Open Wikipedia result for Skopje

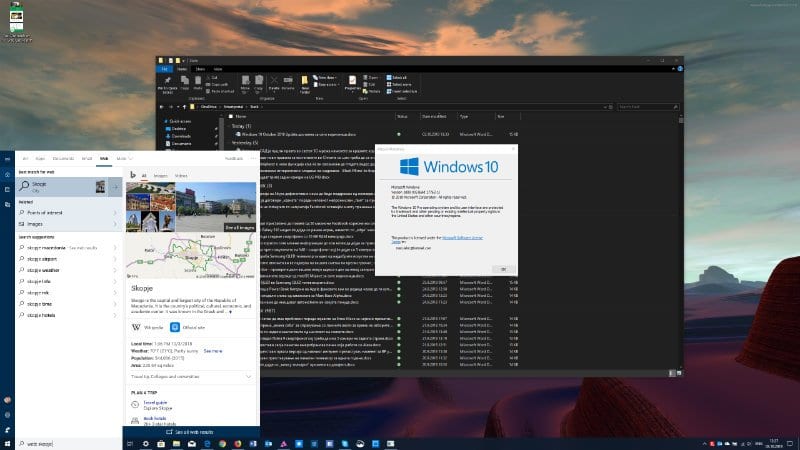click(x=147, y=327)
